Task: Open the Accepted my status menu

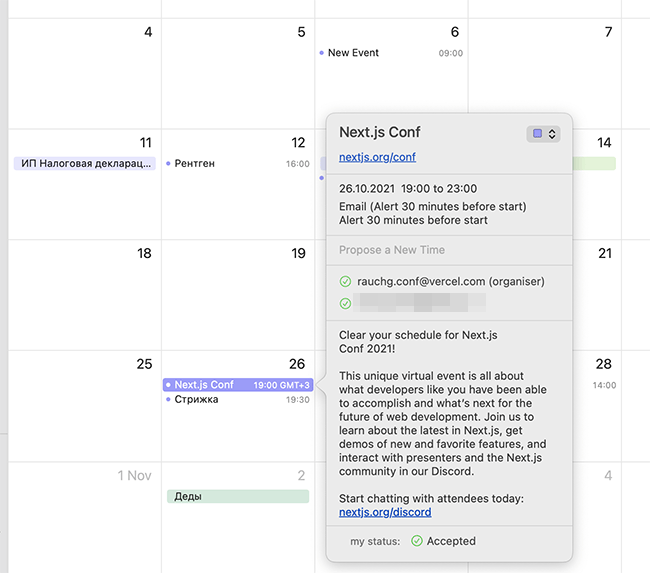Action: [x=443, y=541]
